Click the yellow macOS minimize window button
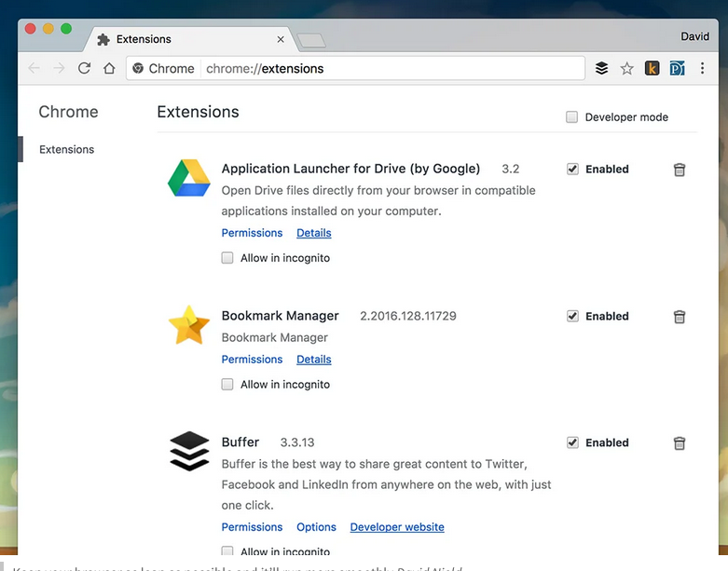The image size is (728, 571). pos(48,29)
